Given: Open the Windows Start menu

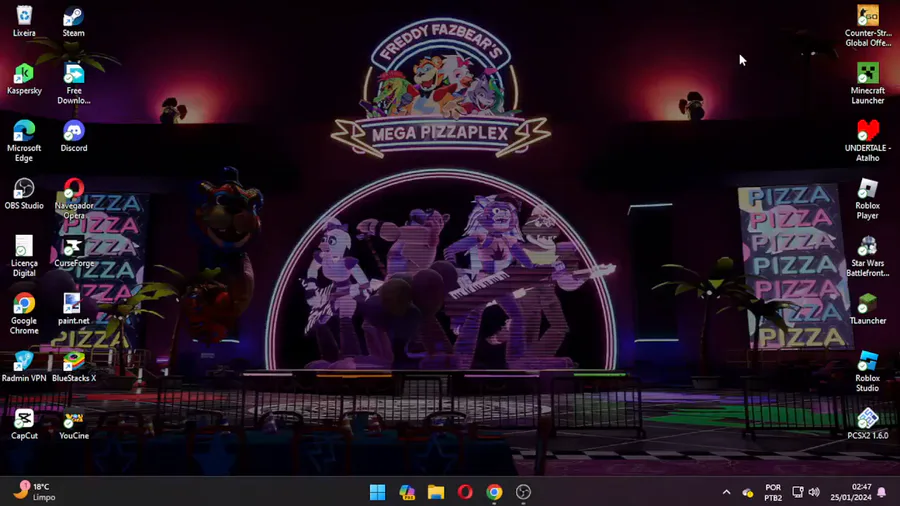Looking at the screenshot, I should 378,492.
